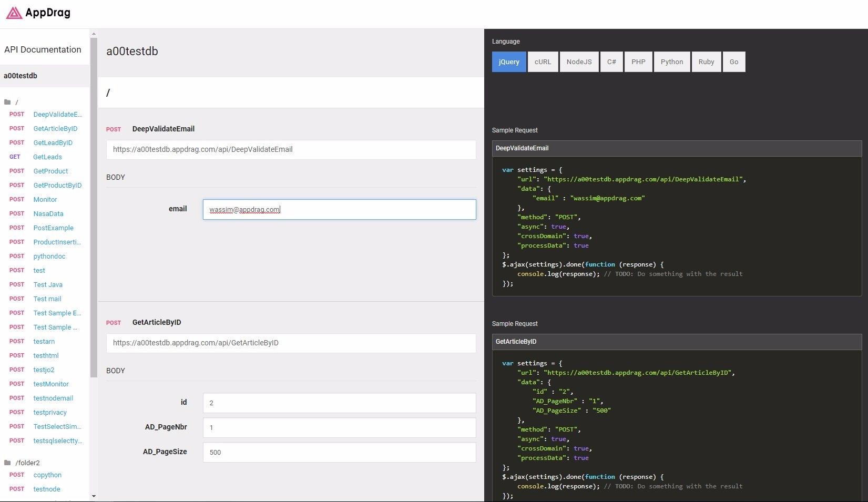Open the Test Java endpoint
Image resolution: width=868 pixels, height=502 pixels.
click(48, 284)
